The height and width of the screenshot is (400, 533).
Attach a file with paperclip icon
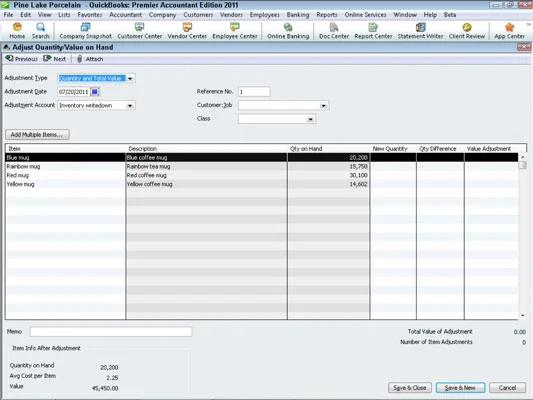[90, 59]
